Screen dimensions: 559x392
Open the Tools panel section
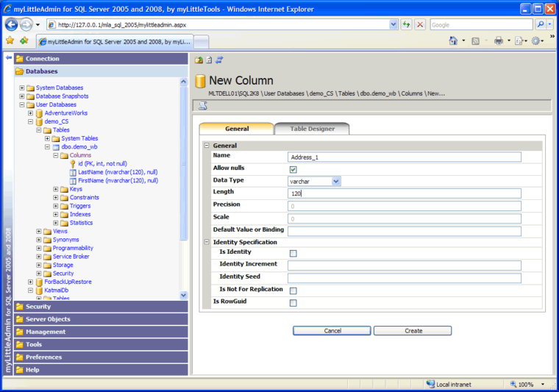click(x=101, y=344)
